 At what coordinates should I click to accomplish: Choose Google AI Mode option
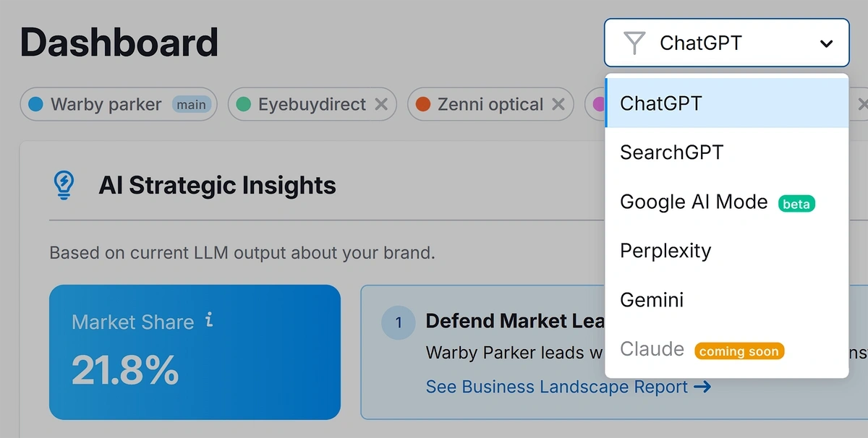coord(726,202)
